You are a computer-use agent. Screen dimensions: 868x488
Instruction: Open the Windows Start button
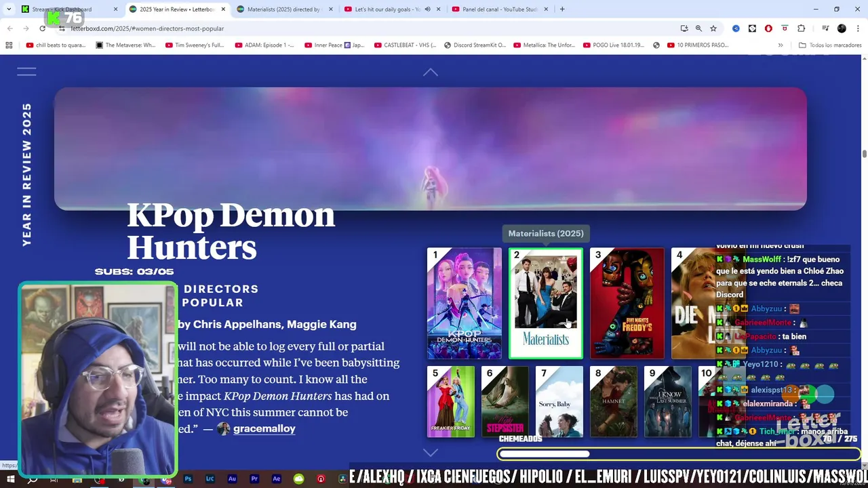pyautogui.click(x=10, y=479)
